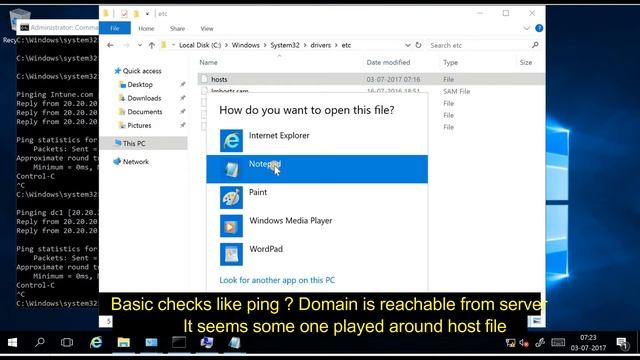Image resolution: width=640 pixels, height=360 pixels.
Task: Open the File ribbon tab
Action: pos(115,28)
